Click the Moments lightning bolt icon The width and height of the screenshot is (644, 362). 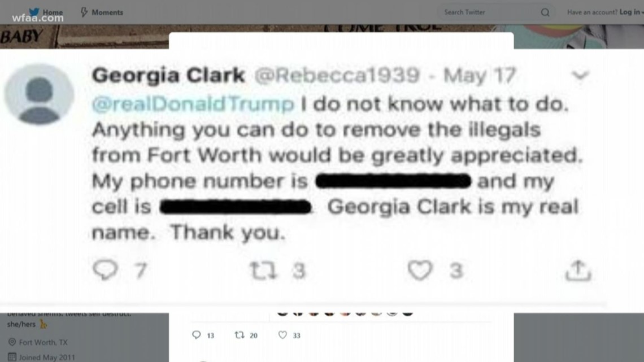pyautogui.click(x=84, y=12)
